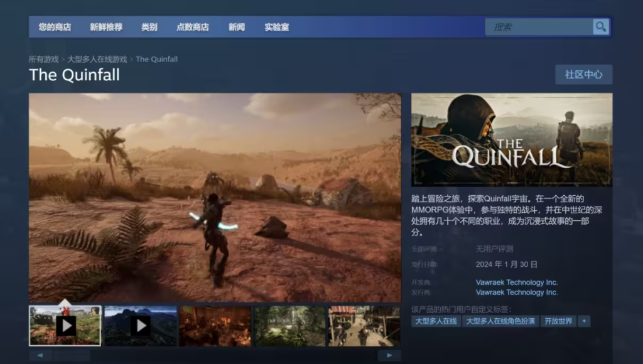Select the 大型多人在线角色扮演 tag

click(x=500, y=321)
